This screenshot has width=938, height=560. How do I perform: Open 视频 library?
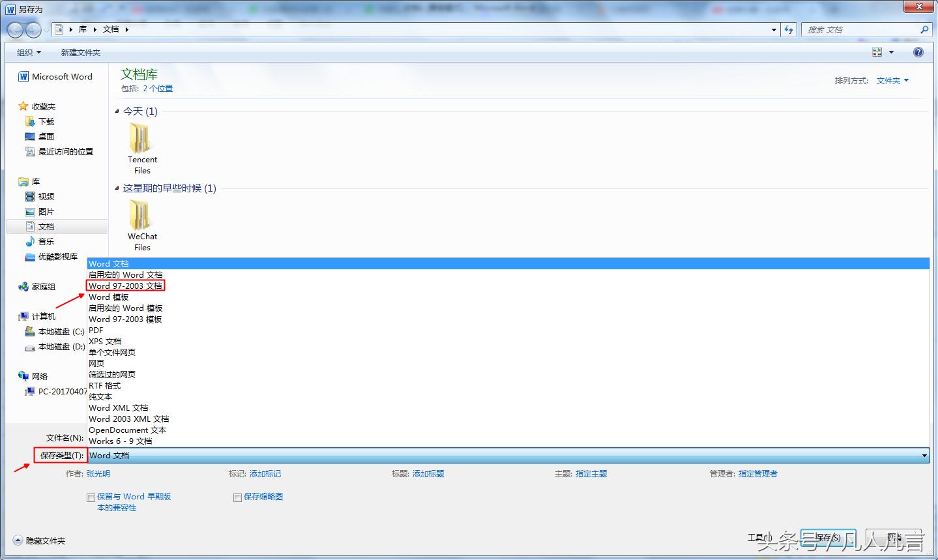[x=40, y=196]
